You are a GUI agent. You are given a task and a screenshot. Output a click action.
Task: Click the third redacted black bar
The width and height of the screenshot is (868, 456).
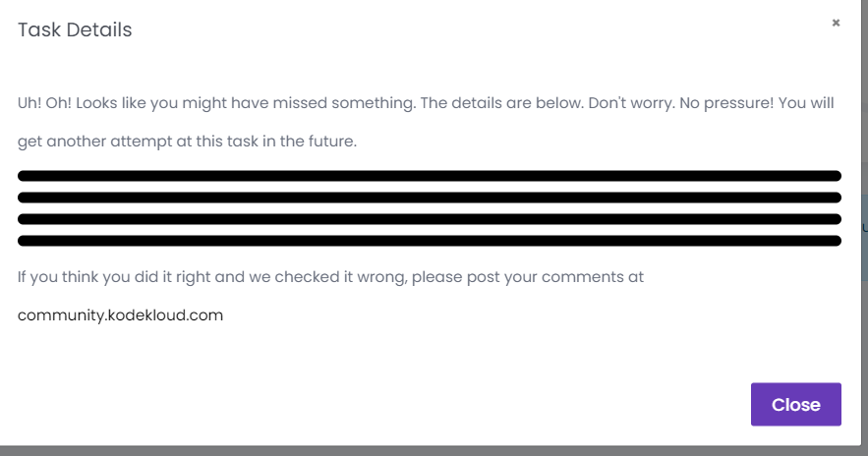point(429,219)
